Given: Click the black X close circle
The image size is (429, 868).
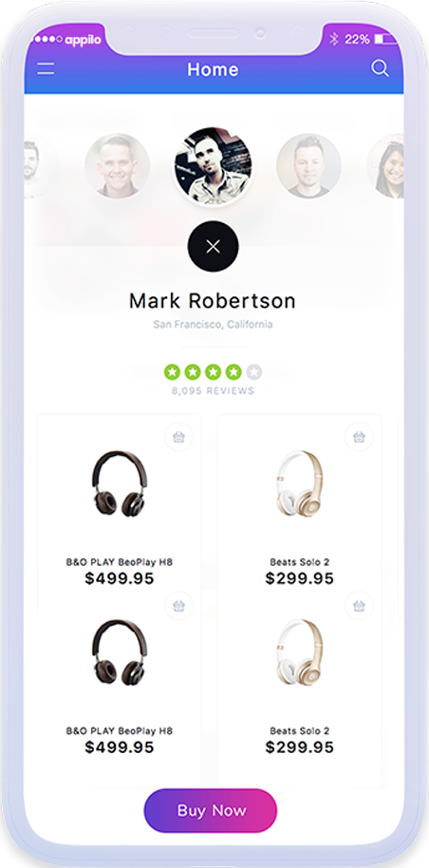Looking at the screenshot, I should [x=214, y=246].
